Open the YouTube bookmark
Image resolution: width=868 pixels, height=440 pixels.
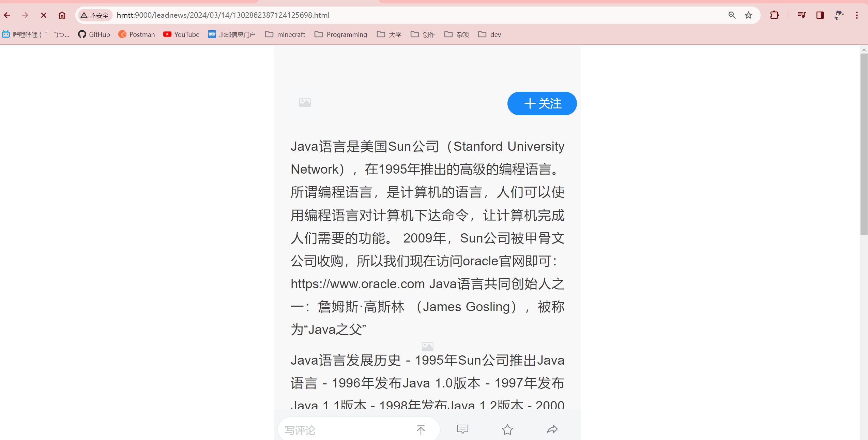coord(181,34)
